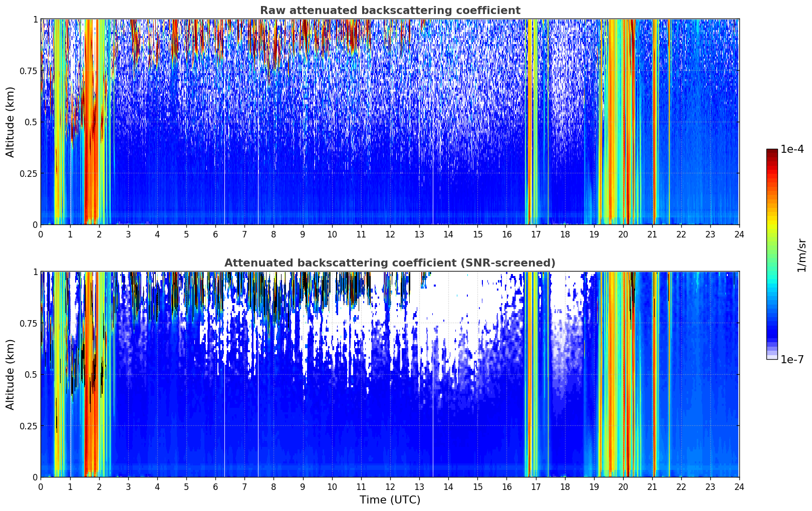Click the '0.5' altitude tick of the SNR-screened plot
812x511 pixels.
(31, 374)
